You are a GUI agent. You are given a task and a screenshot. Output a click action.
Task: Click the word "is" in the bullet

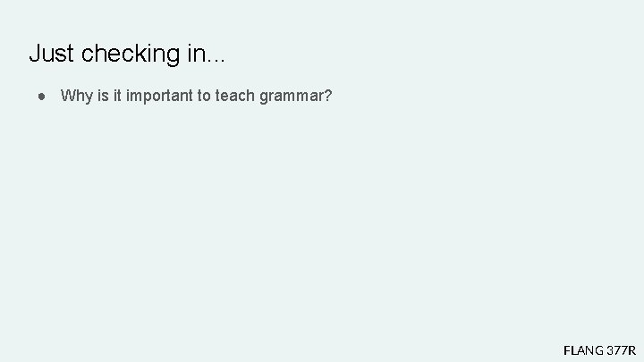click(103, 96)
